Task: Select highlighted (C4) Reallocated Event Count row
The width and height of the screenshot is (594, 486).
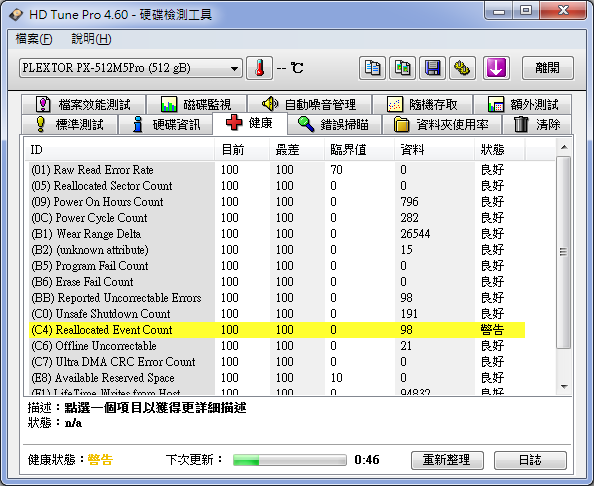Action: (x=277, y=330)
